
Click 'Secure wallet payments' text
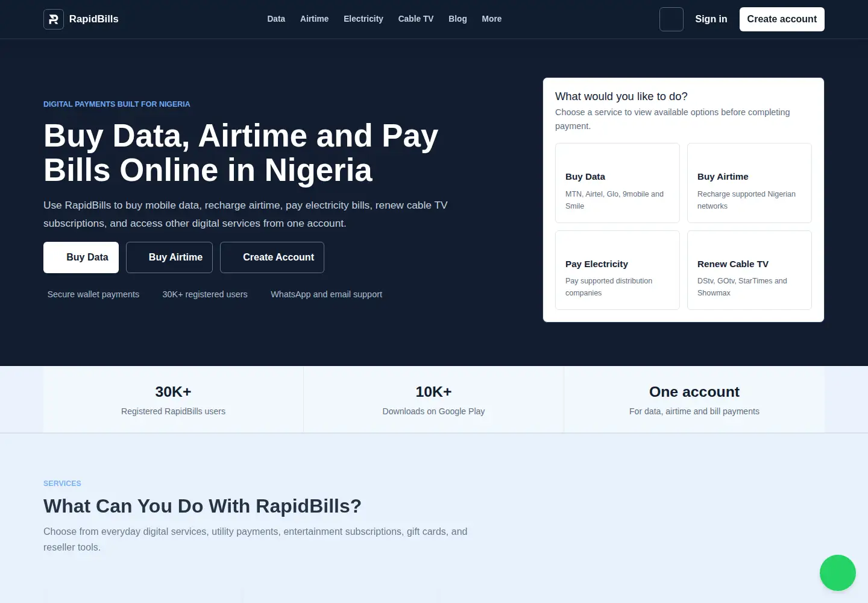(x=93, y=294)
